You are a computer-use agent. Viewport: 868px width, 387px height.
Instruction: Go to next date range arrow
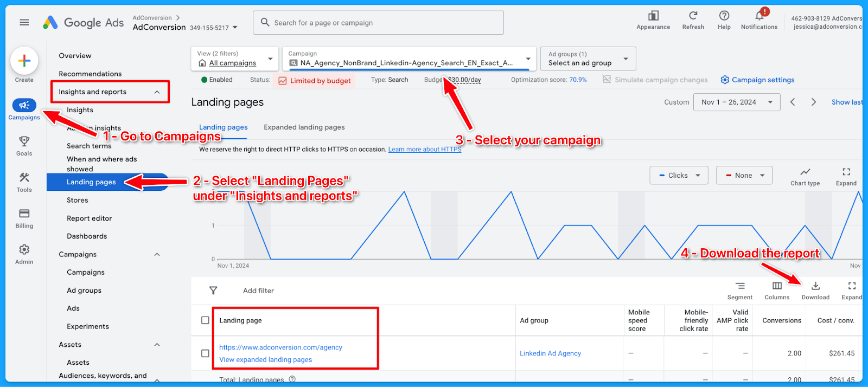tap(813, 102)
